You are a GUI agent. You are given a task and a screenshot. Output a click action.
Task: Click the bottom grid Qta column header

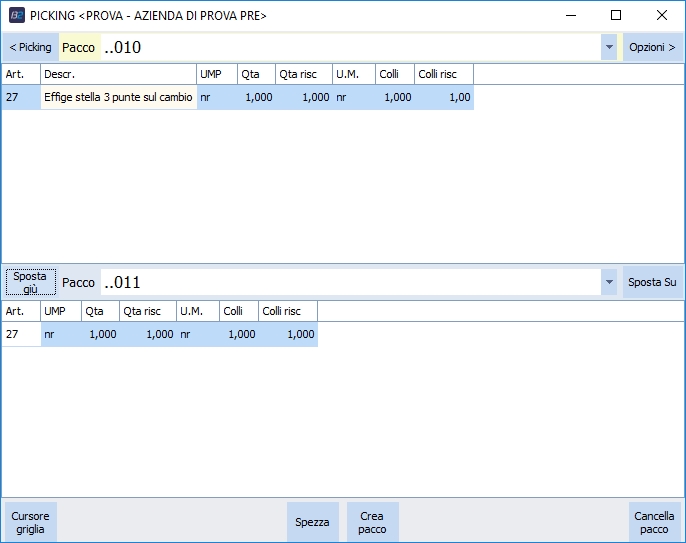pos(100,311)
